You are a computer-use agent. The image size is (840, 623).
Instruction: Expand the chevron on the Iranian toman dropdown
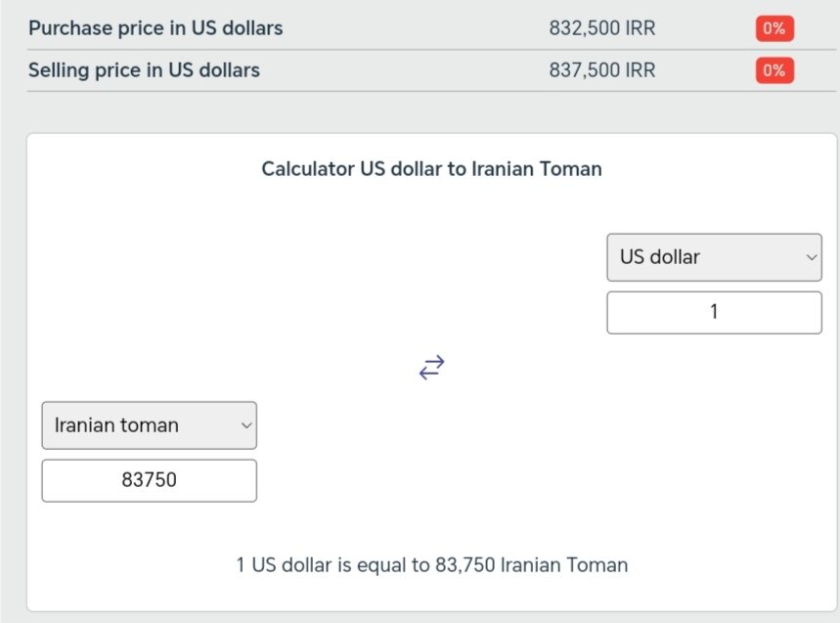(244, 424)
